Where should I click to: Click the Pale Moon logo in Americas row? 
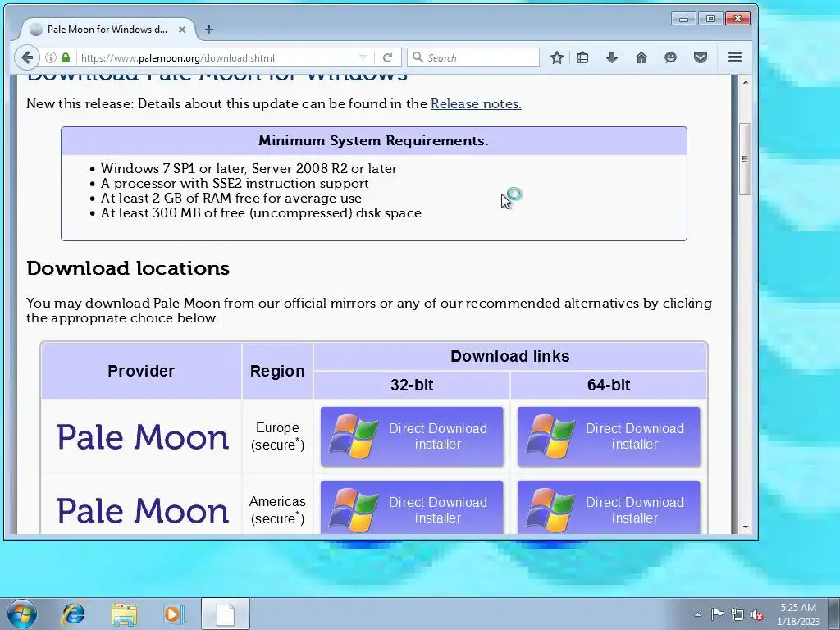click(143, 510)
